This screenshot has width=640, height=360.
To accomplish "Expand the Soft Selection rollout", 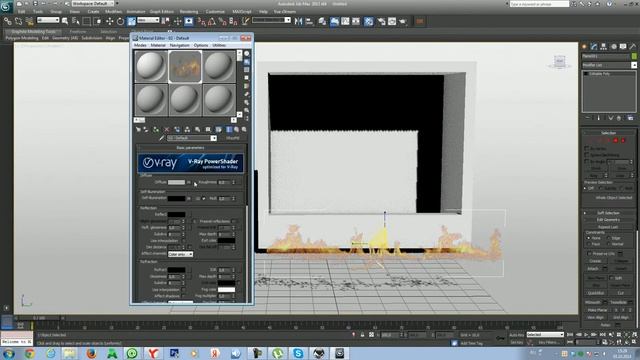I will [608, 213].
